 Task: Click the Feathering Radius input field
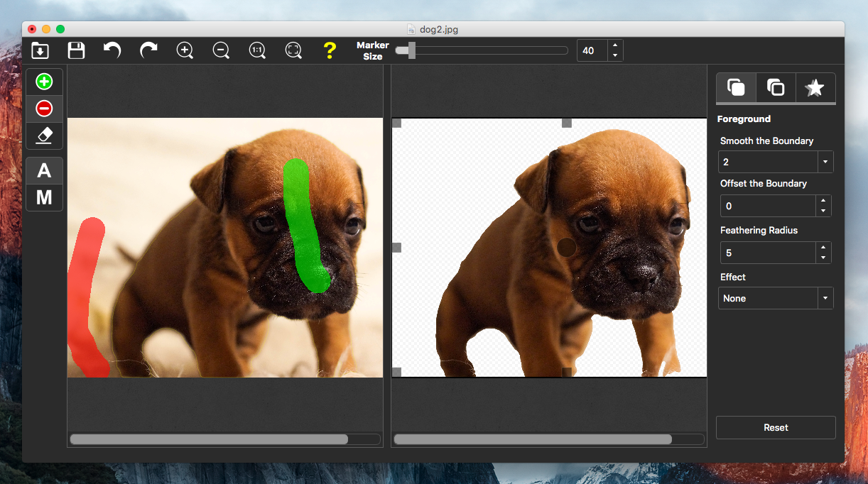[767, 253]
